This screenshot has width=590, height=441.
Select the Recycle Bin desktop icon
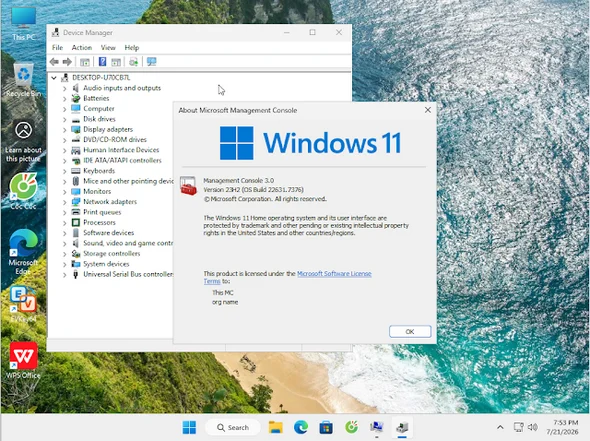pyautogui.click(x=23, y=80)
